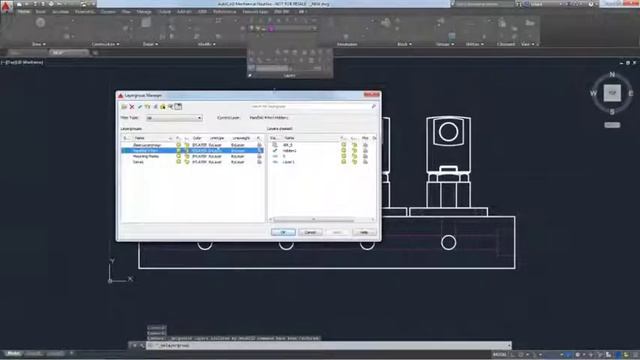Expand the Block ribbon panel
Screen dimensions: 640x360
(404, 44)
